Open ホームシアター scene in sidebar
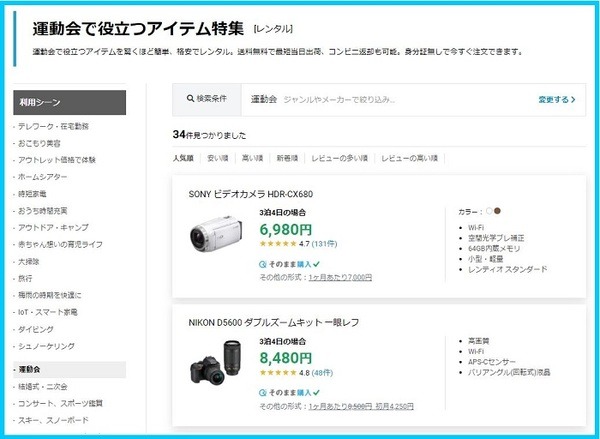This screenshot has height=439, width=600. click(42, 177)
